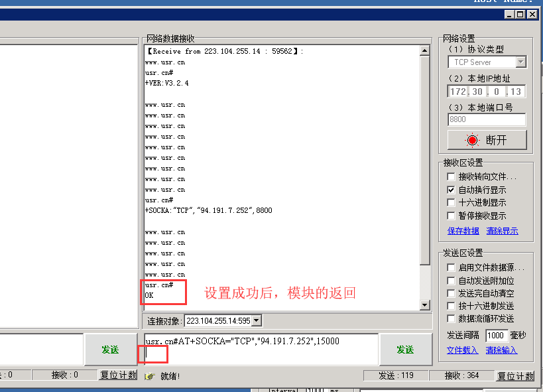Enable 发送完自动清空 checkbox
The image size is (543, 392).
(x=452, y=293)
